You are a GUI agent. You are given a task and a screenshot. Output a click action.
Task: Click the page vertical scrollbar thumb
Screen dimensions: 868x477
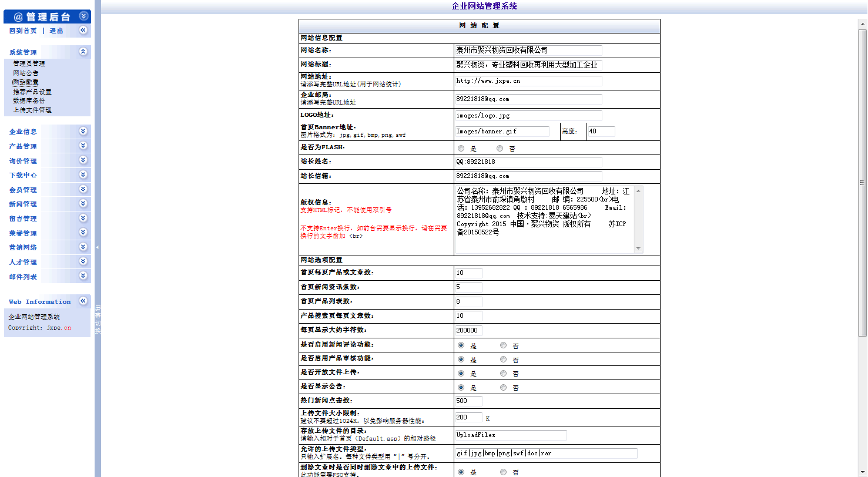pyautogui.click(x=862, y=182)
